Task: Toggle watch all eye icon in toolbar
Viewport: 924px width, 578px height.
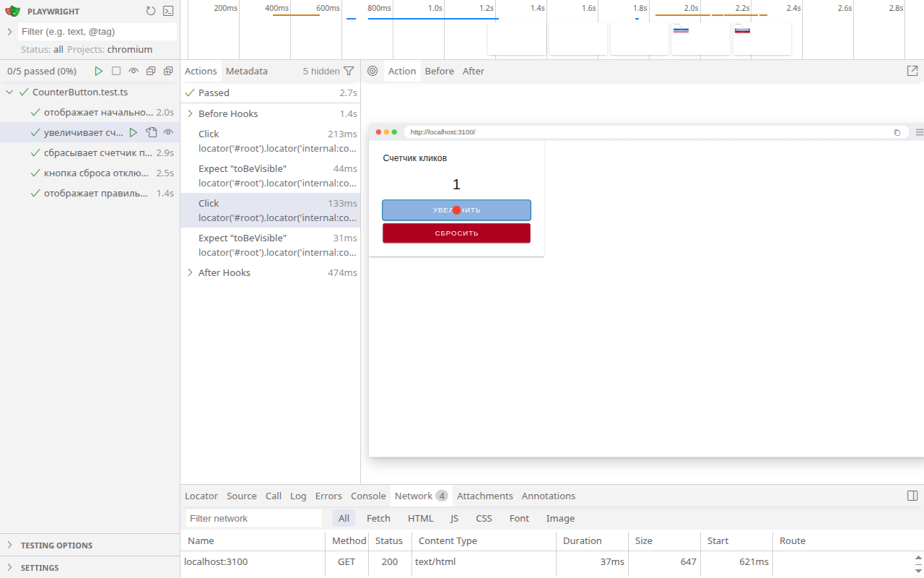Action: click(x=134, y=71)
